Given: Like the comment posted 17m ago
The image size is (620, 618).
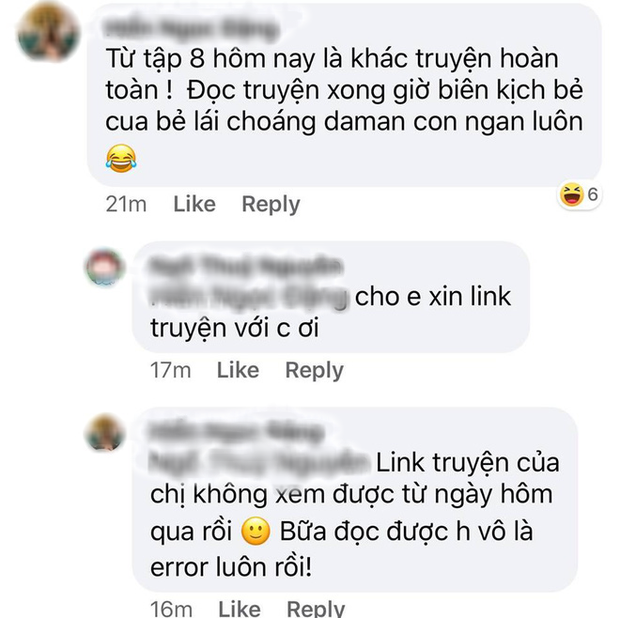Looking at the screenshot, I should pos(238,370).
